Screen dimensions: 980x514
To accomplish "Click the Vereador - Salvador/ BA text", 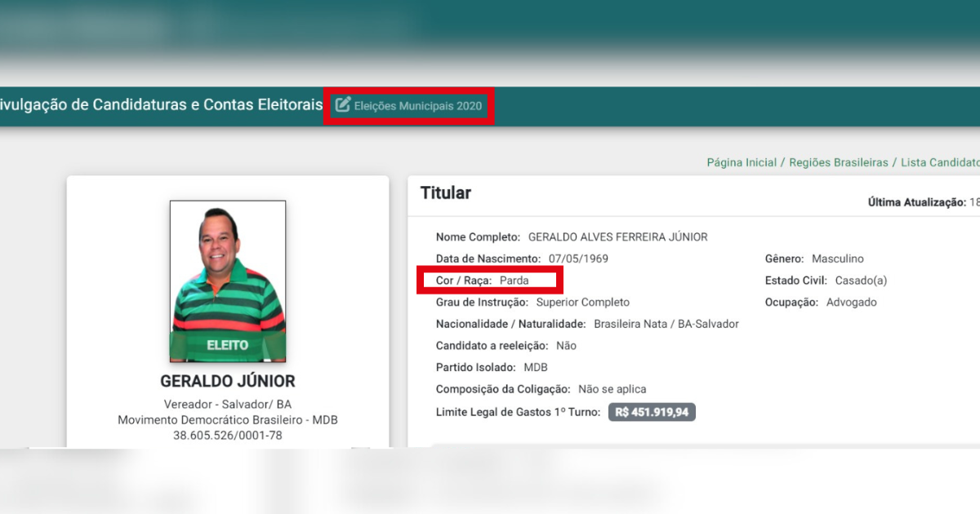I will coord(228,404).
